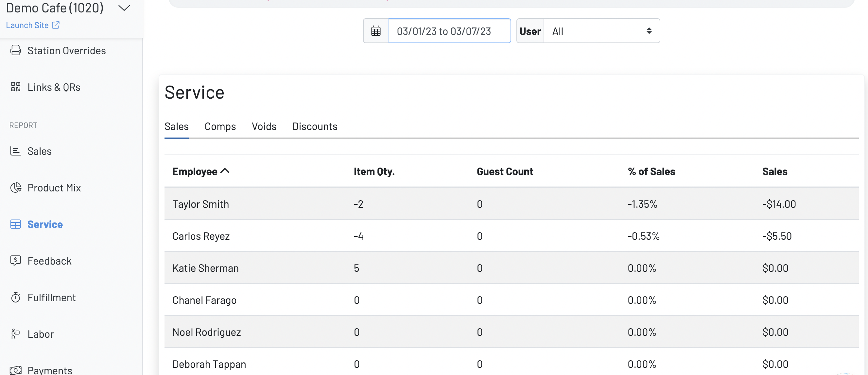Screen dimensions: 868x375
Task: Click the Labor person icon
Action: click(15, 334)
